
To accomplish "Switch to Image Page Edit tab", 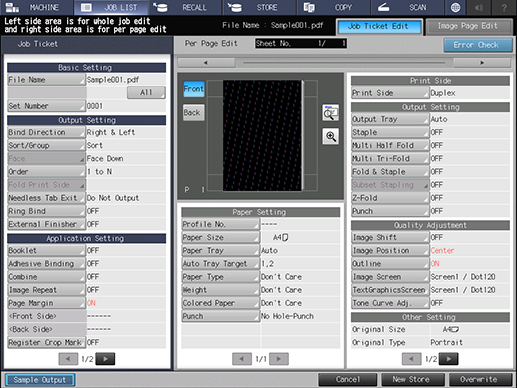I will [469, 26].
